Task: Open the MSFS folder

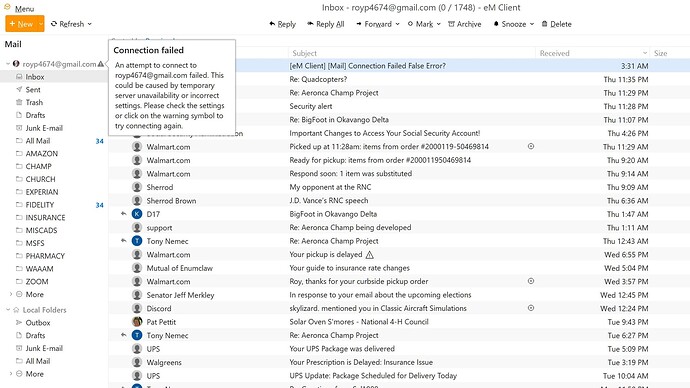Action: tap(54, 243)
